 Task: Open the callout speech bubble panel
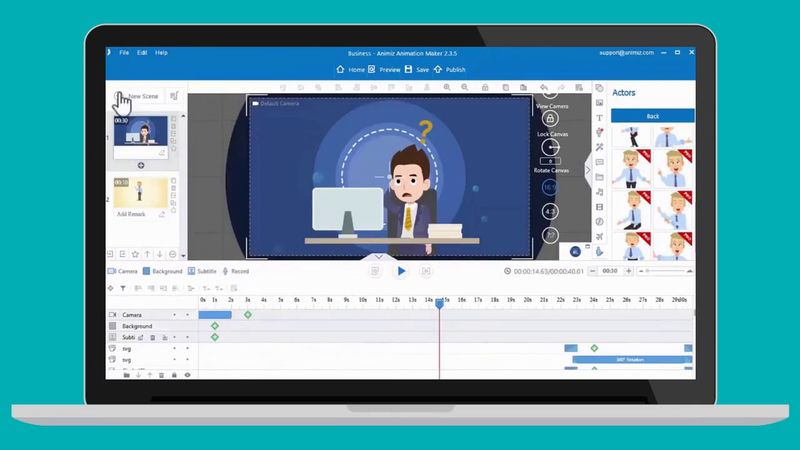click(599, 162)
